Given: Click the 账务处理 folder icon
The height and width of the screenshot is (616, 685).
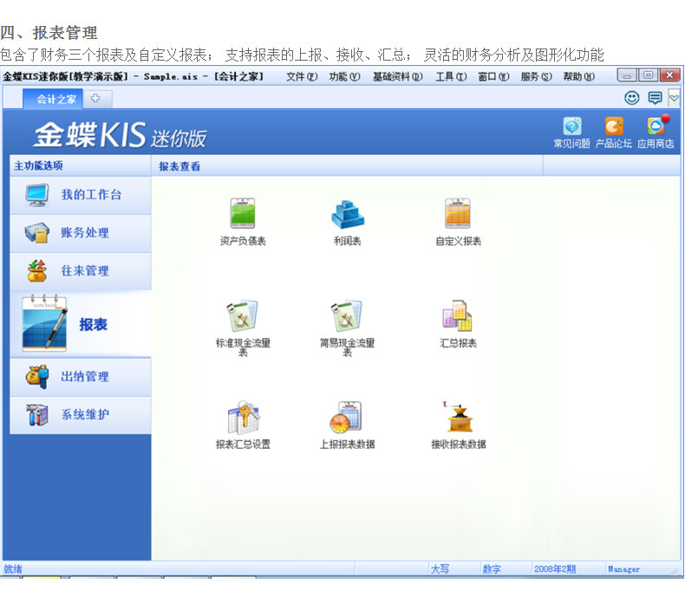Looking at the screenshot, I should (x=37, y=233).
